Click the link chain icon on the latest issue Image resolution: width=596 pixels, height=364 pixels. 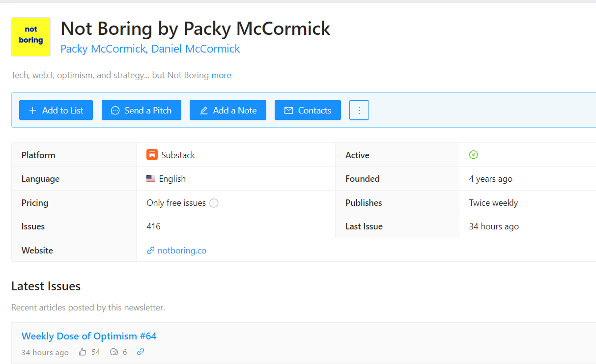(141, 352)
